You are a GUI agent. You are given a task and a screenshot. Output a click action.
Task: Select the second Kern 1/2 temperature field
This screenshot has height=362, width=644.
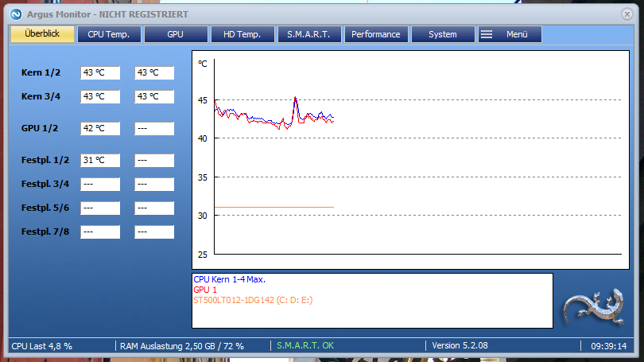(x=154, y=72)
